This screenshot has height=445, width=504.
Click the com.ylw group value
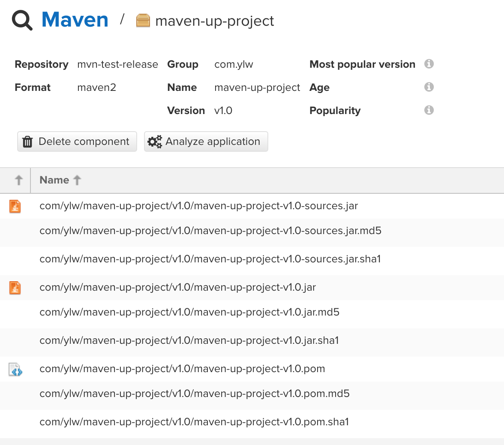coord(234,65)
